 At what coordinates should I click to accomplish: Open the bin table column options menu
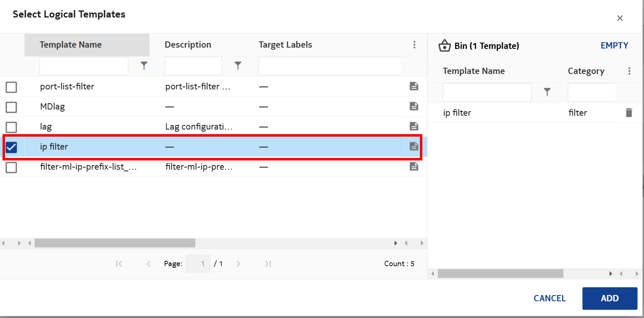coord(629,71)
